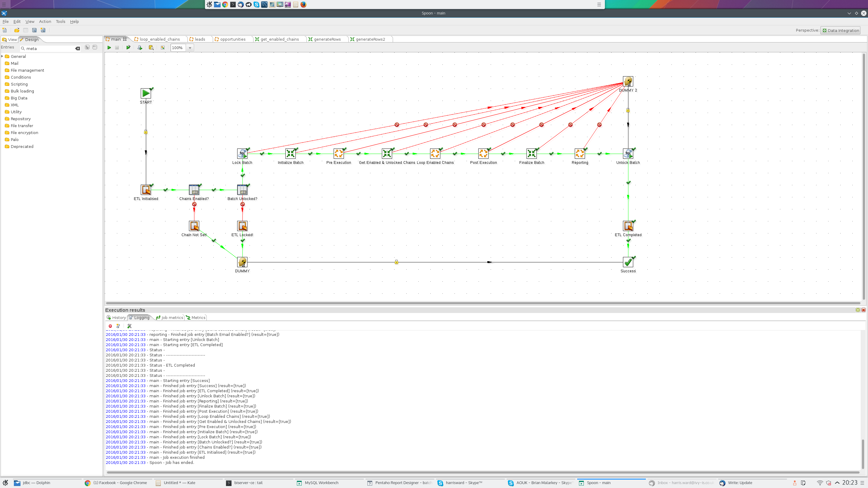Open the Metrics results tab
The image size is (868, 488).
click(195, 318)
